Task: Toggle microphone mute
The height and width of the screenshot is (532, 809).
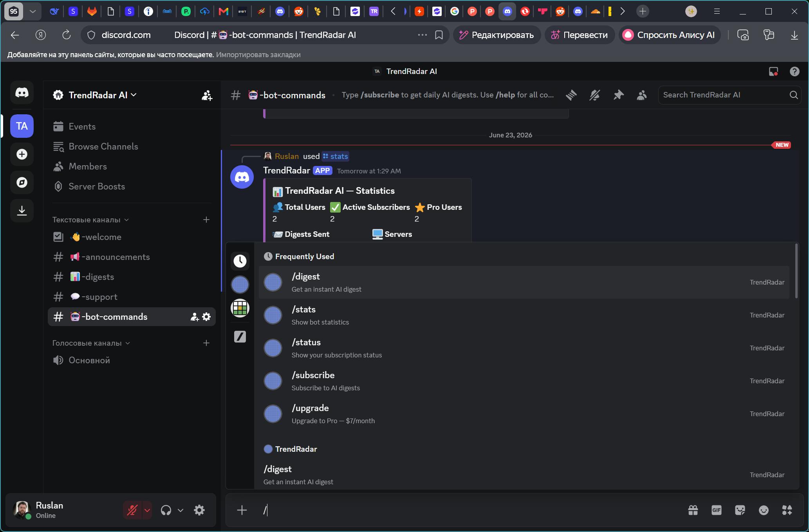Action: pos(132,510)
